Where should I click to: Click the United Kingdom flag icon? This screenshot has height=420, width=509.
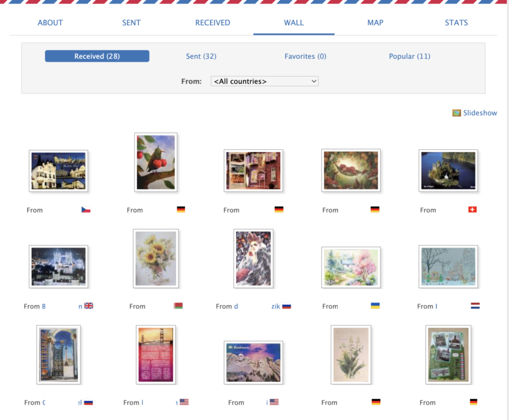89,306
